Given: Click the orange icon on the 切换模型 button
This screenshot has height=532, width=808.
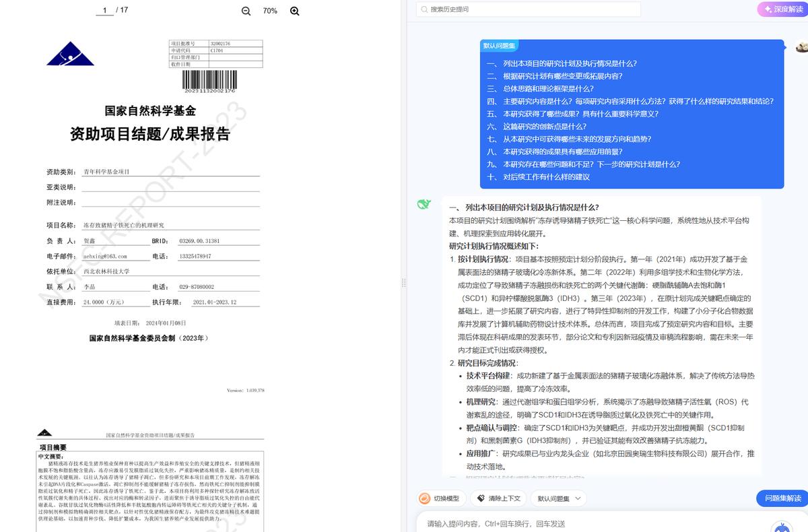Looking at the screenshot, I should (x=424, y=498).
